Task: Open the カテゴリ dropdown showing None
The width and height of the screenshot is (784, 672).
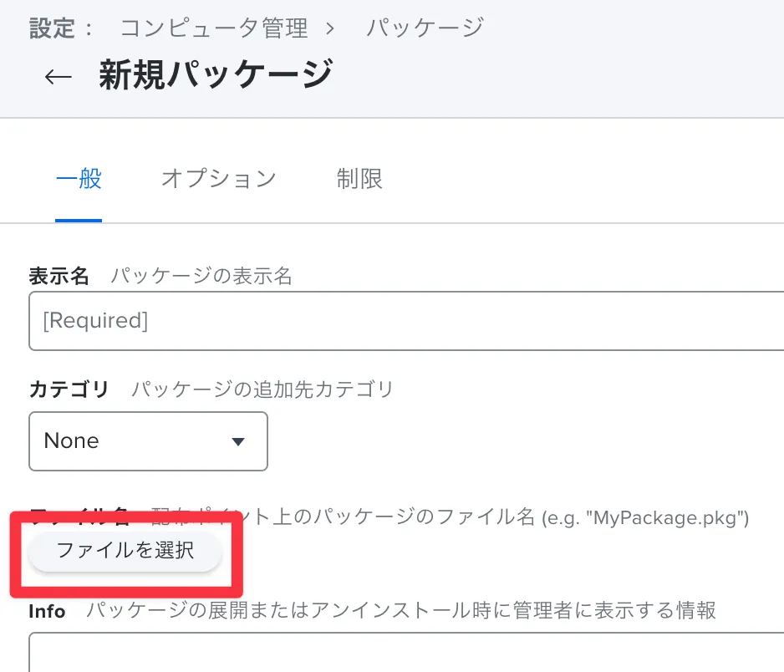Action: tap(148, 441)
